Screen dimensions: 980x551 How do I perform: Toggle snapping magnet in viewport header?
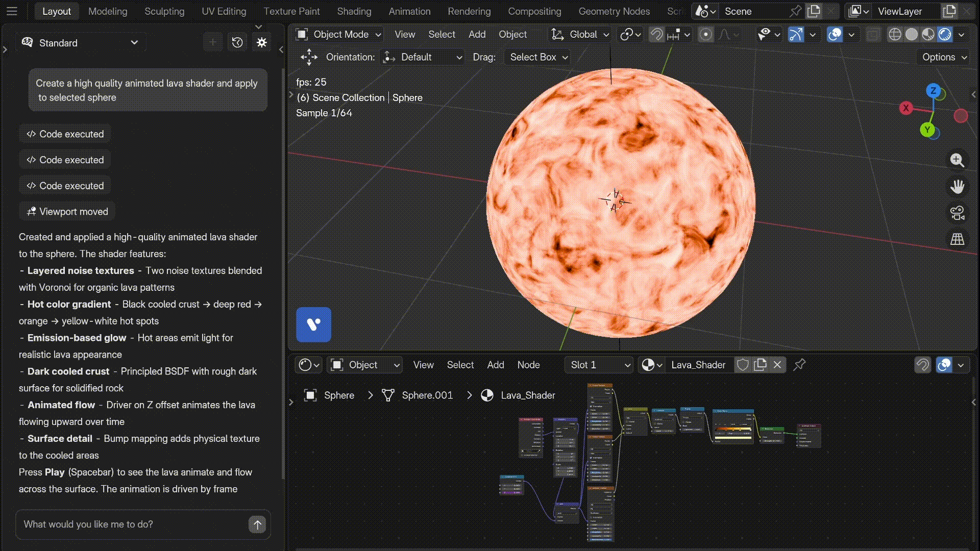pyautogui.click(x=656, y=35)
